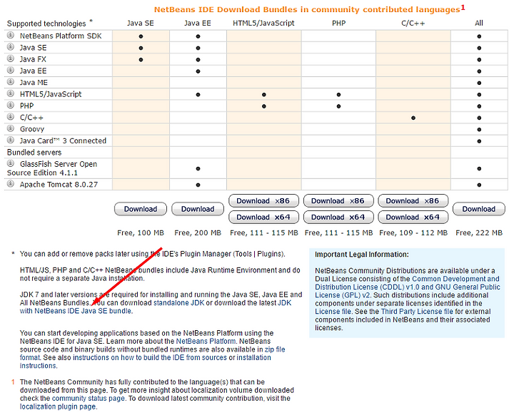Open the NetBeans Platform link
Viewport: 514px width, 420px height.
click(x=206, y=341)
